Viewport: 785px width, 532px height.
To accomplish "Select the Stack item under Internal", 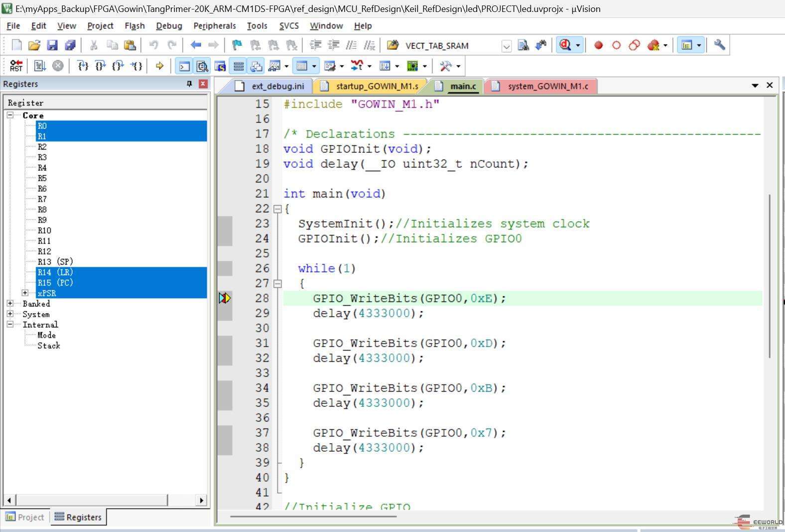I will point(49,345).
